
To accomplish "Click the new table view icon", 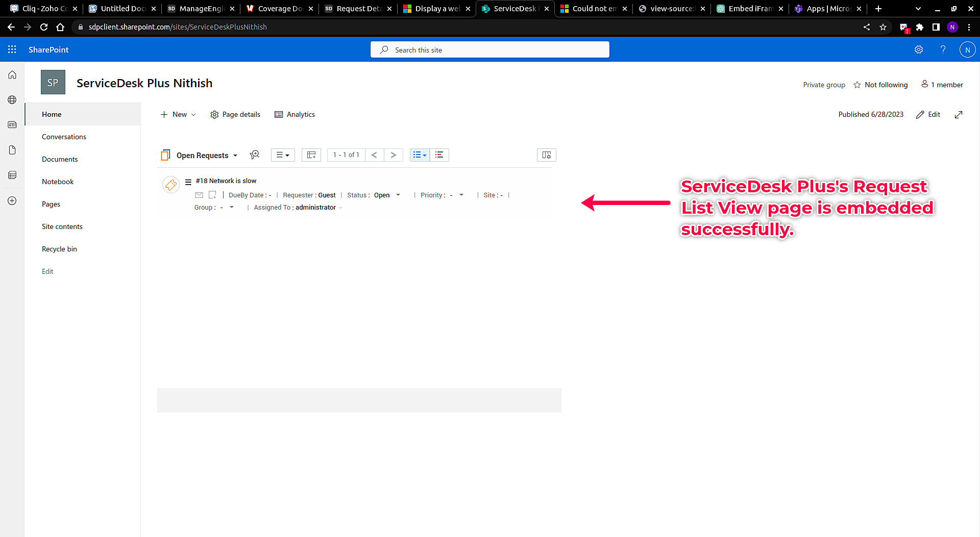I will coord(311,155).
